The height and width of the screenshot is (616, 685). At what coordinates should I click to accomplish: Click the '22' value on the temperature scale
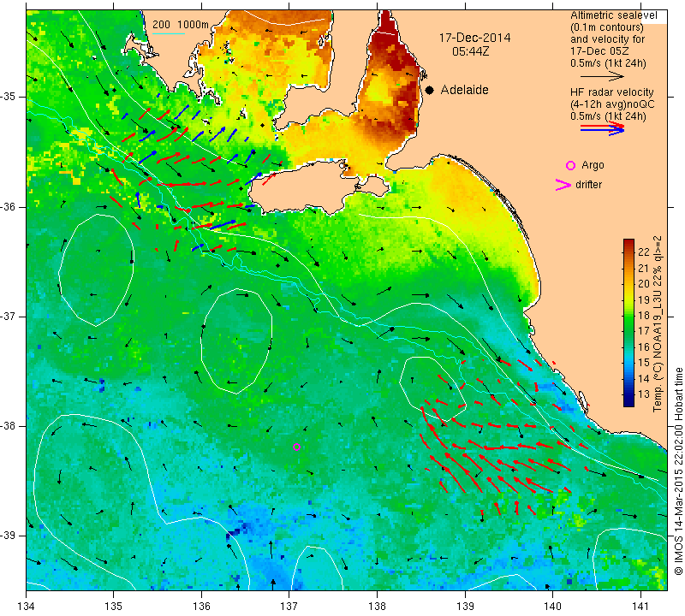(644, 252)
